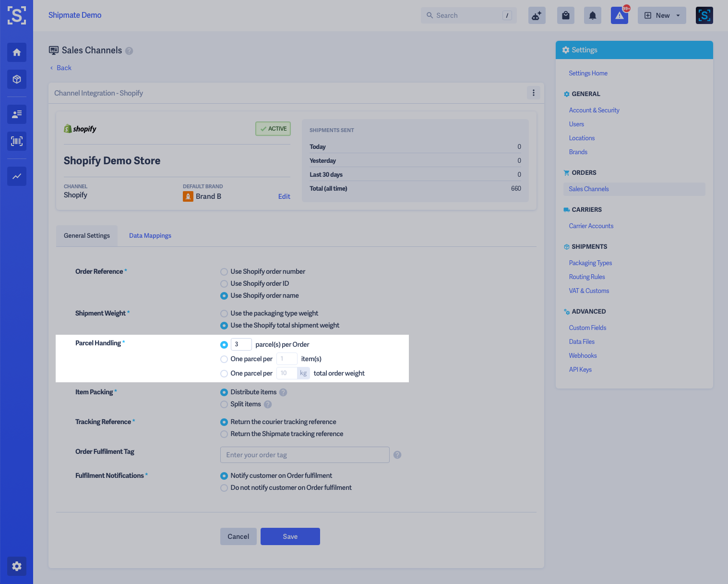The width and height of the screenshot is (728, 584).
Task: Open the AI assistant robot icon
Action: 537,15
